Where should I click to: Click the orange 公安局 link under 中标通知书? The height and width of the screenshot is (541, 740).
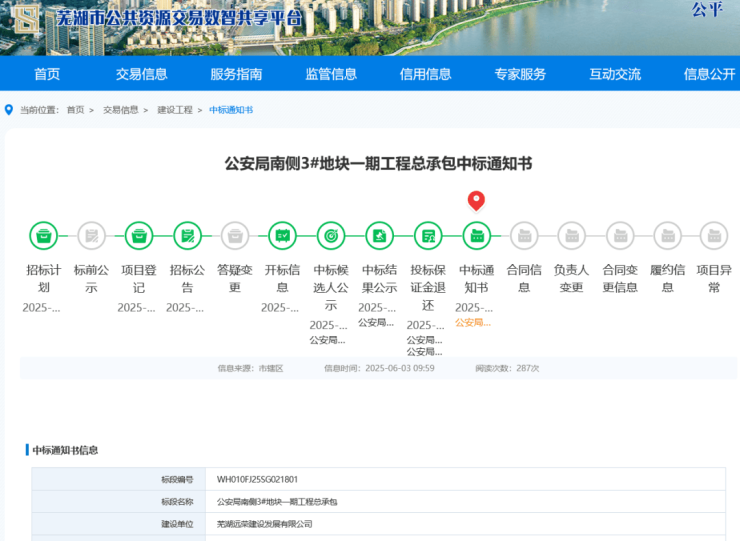[x=473, y=323]
